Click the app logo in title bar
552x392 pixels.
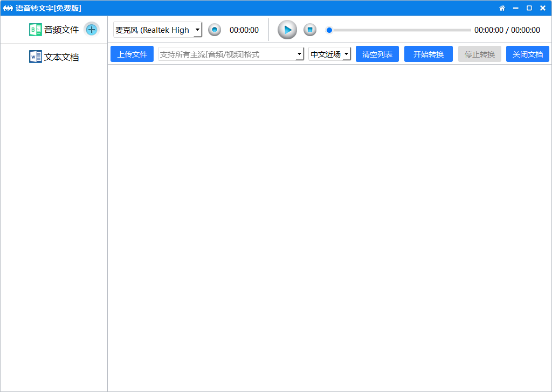pos(8,8)
